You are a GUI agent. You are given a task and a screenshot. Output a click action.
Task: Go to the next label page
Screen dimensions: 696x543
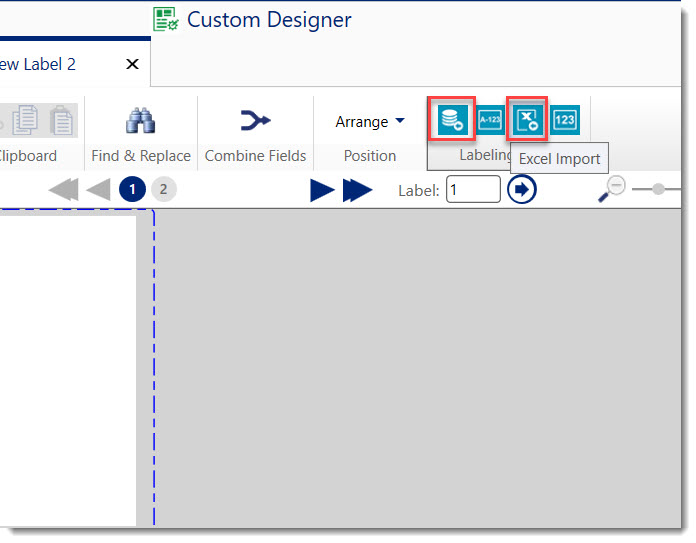coord(321,190)
